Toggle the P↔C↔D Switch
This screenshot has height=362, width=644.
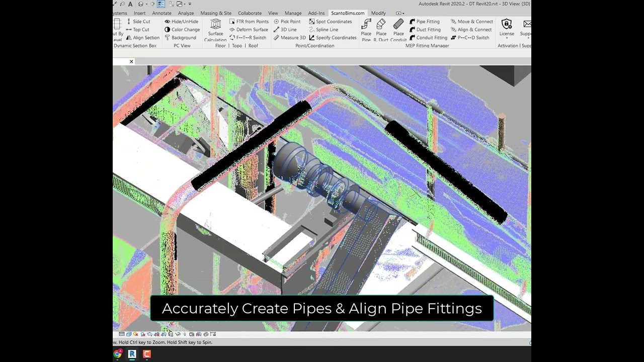469,38
